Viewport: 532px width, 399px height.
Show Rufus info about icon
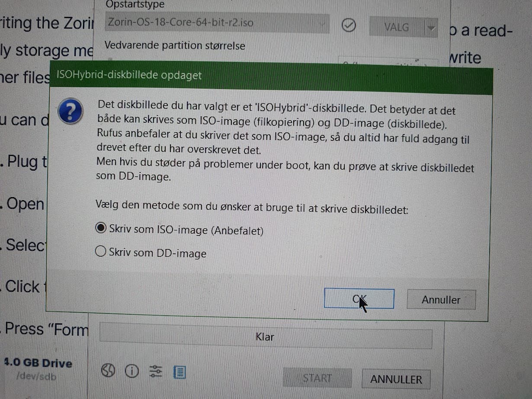click(131, 371)
